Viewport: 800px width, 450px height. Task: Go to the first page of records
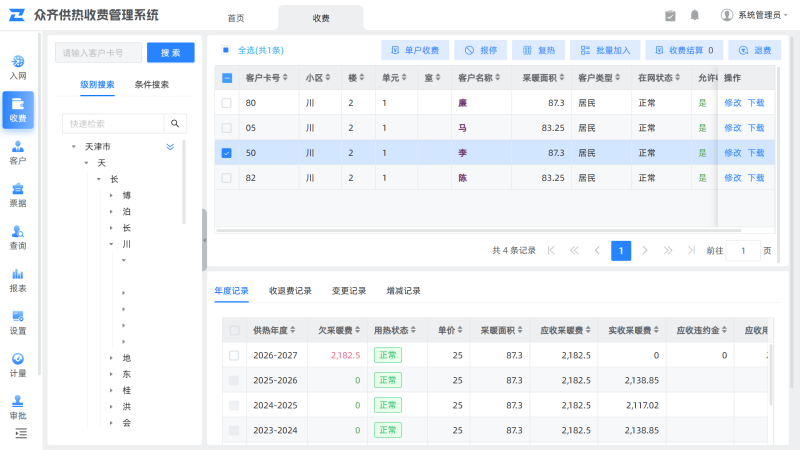(x=551, y=250)
